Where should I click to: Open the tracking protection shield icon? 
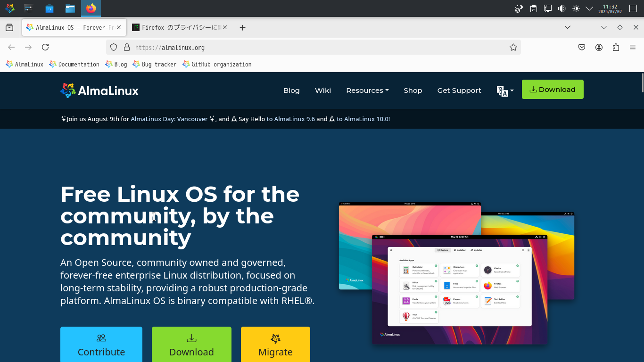[x=114, y=47]
